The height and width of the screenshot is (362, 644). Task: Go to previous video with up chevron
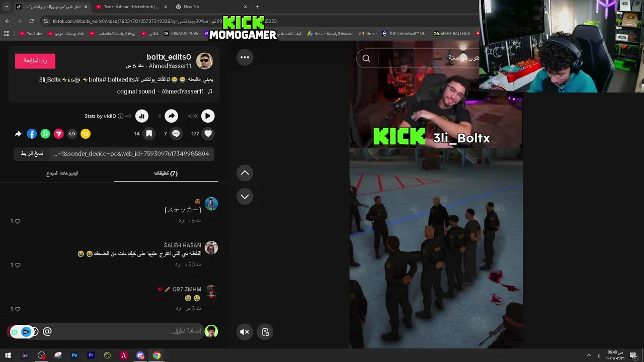click(245, 173)
